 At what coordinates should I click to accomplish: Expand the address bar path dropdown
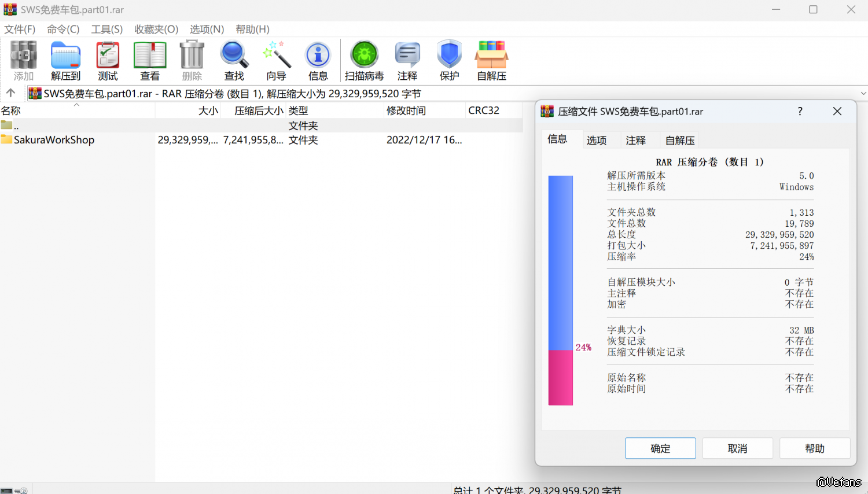tap(863, 94)
